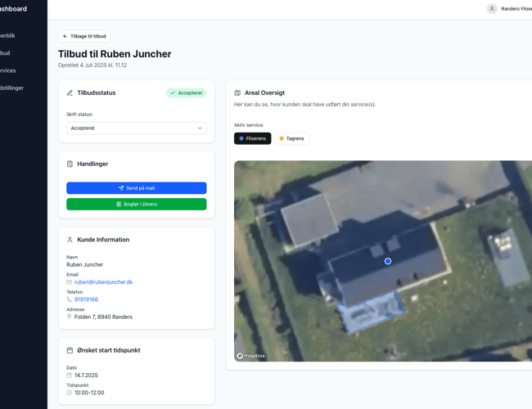Switch to the 'Tagrens' service toggle

coord(292,138)
